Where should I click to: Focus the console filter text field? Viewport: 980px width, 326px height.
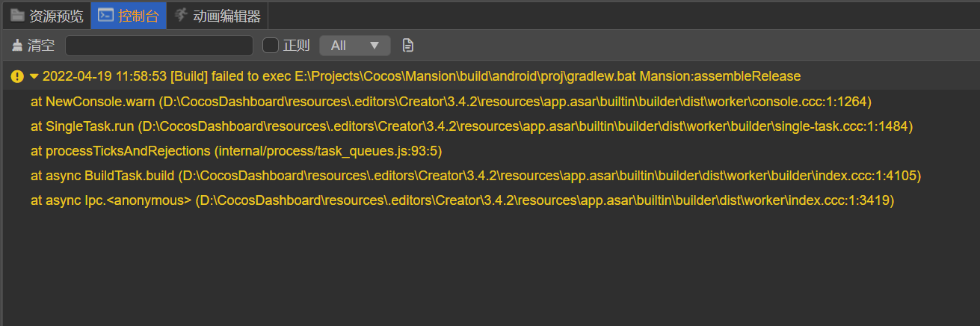[159, 46]
